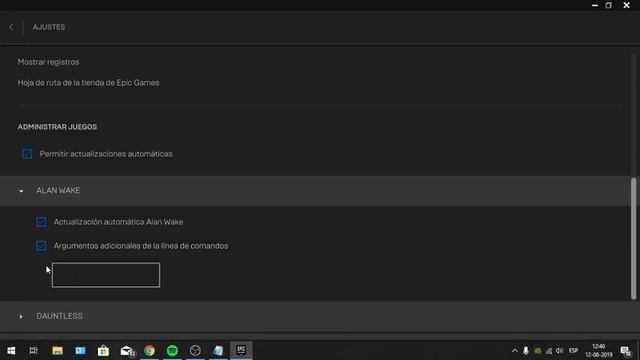Open Google Chrome from the taskbar
The image size is (640, 360).
(x=149, y=351)
